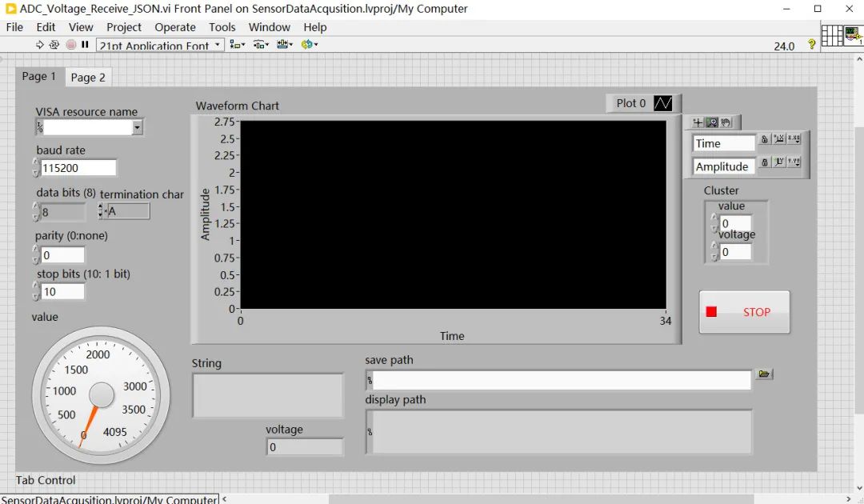The width and height of the screenshot is (864, 504).
Task: Click the Amplitude autoscale once button
Action: pyautogui.click(x=778, y=162)
